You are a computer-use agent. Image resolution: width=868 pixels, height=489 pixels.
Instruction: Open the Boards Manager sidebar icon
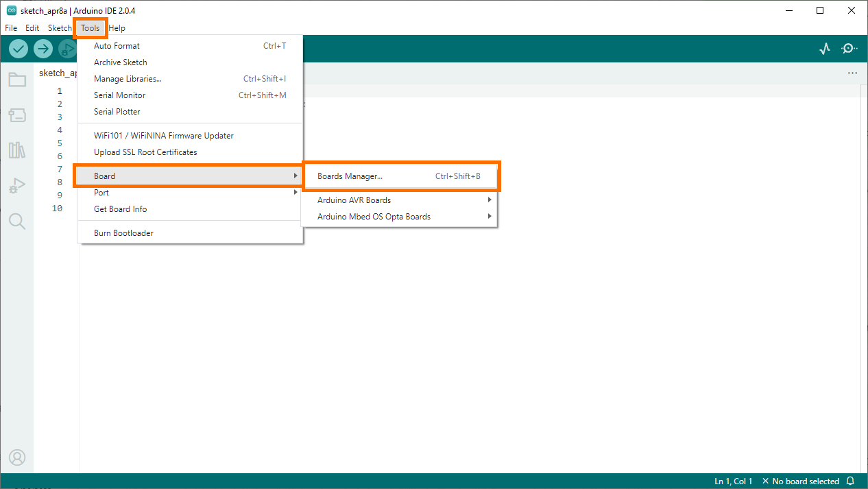[x=17, y=115]
